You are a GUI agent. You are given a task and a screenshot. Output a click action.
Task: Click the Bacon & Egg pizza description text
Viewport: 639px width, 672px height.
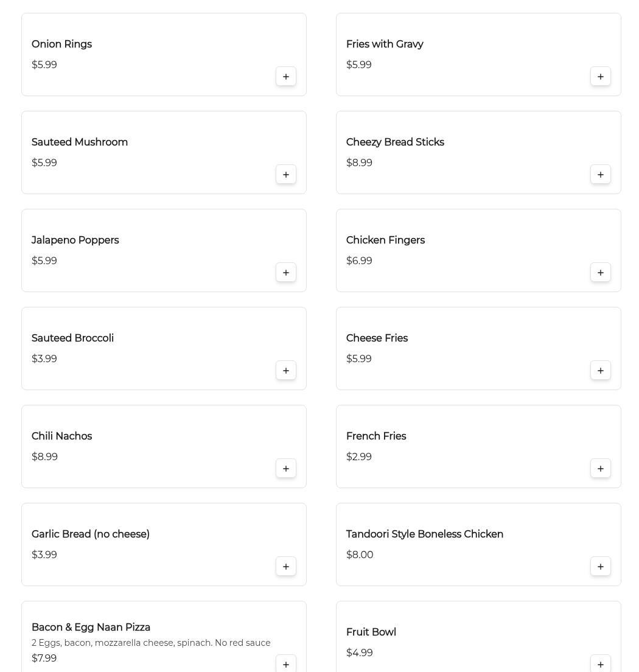click(x=151, y=643)
